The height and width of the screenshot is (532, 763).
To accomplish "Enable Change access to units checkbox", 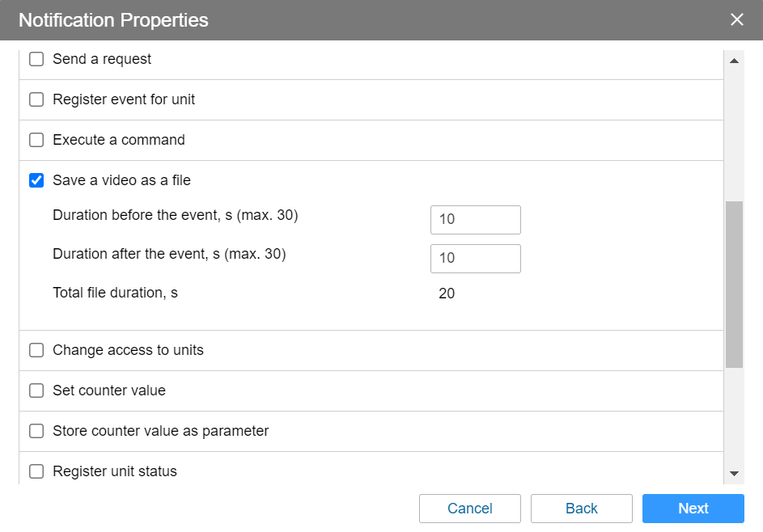I will pos(36,351).
